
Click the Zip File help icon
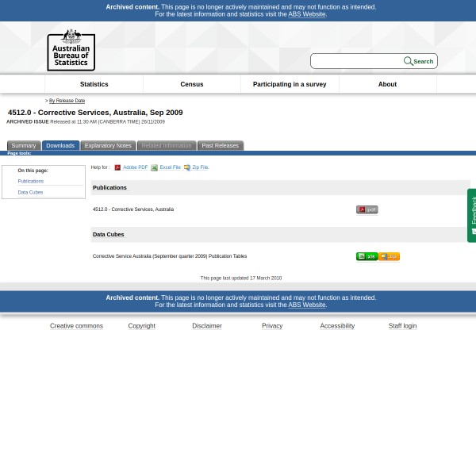coord(187,167)
